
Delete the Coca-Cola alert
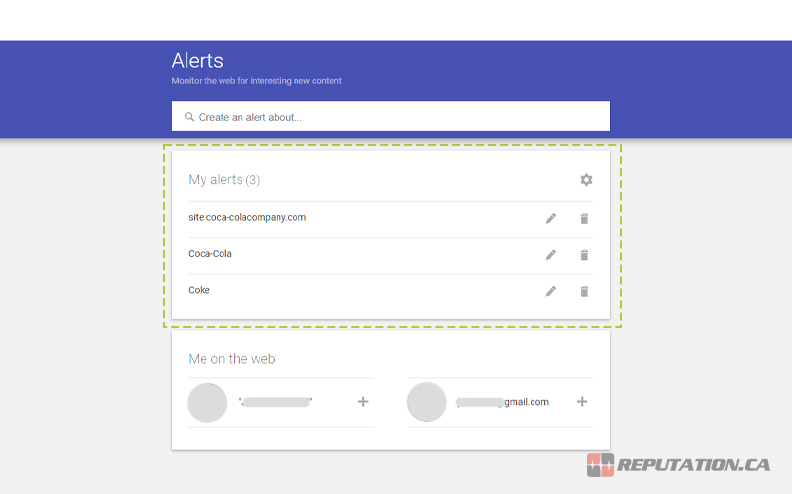(584, 255)
